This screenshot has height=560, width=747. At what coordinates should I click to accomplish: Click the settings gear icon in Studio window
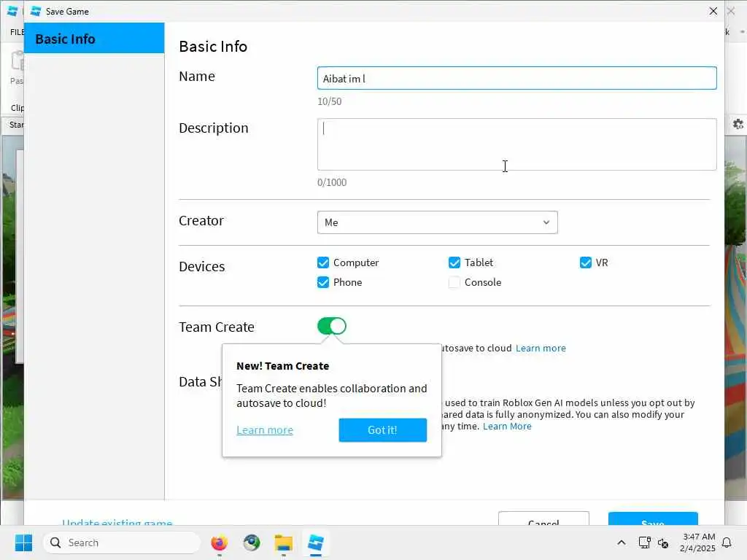point(738,124)
